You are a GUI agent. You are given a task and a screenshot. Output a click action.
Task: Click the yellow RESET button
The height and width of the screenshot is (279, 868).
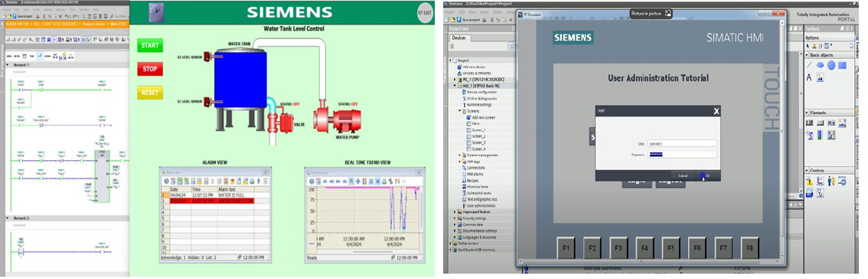[150, 93]
